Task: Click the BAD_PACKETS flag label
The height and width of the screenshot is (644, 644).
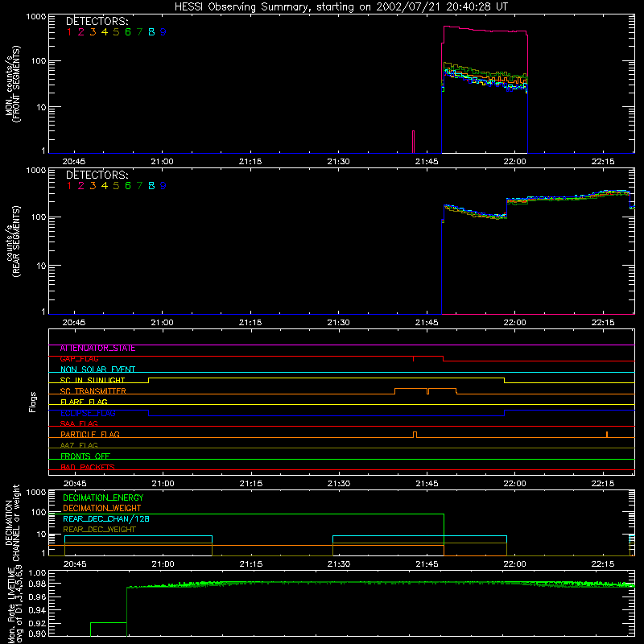Action: 88,467
